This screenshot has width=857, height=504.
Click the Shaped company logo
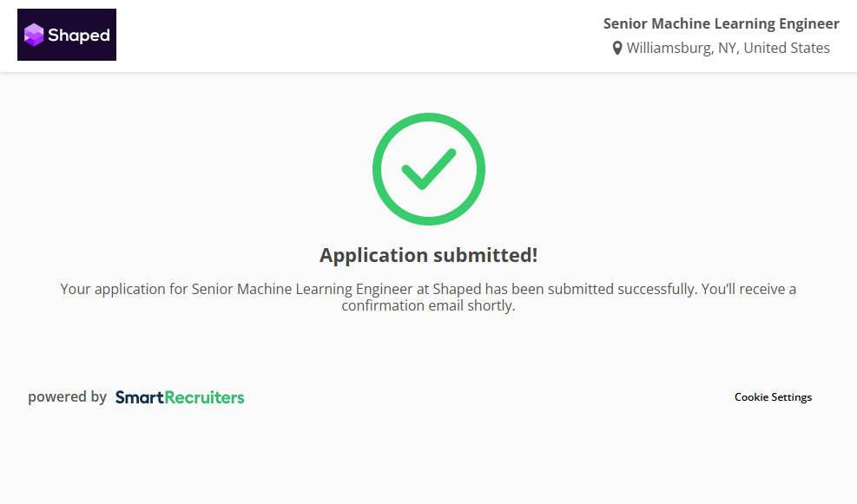pos(67,35)
